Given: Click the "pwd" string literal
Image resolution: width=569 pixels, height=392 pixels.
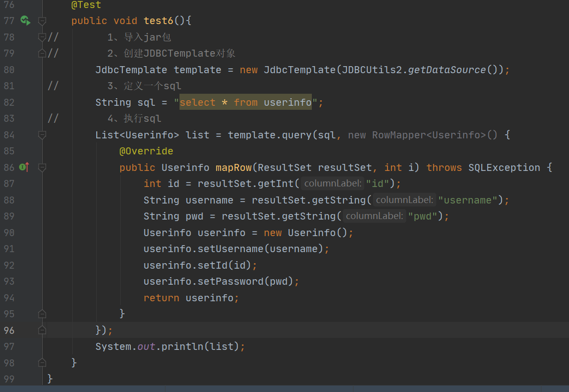Looking at the screenshot, I should point(423,216).
